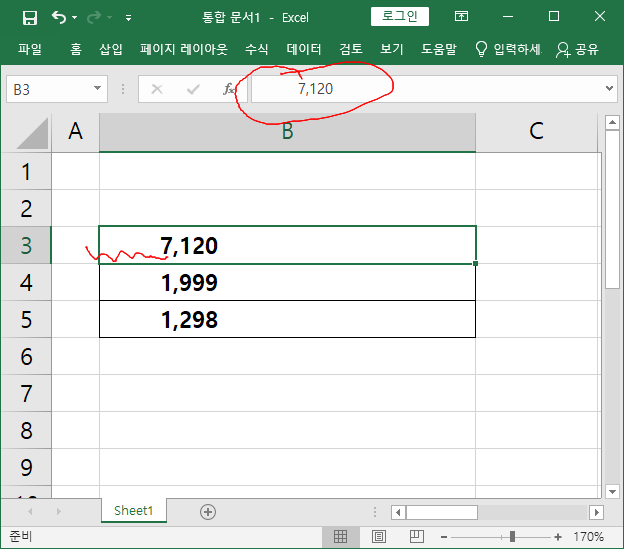624x549 pixels.
Task: Switch to the 검토 ribbon tab
Action: pos(351,49)
